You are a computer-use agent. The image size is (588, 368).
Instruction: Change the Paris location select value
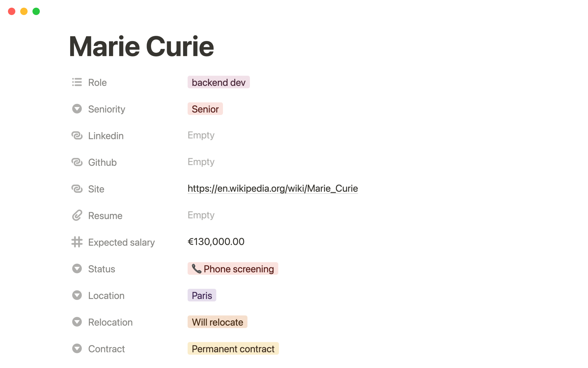(x=202, y=295)
